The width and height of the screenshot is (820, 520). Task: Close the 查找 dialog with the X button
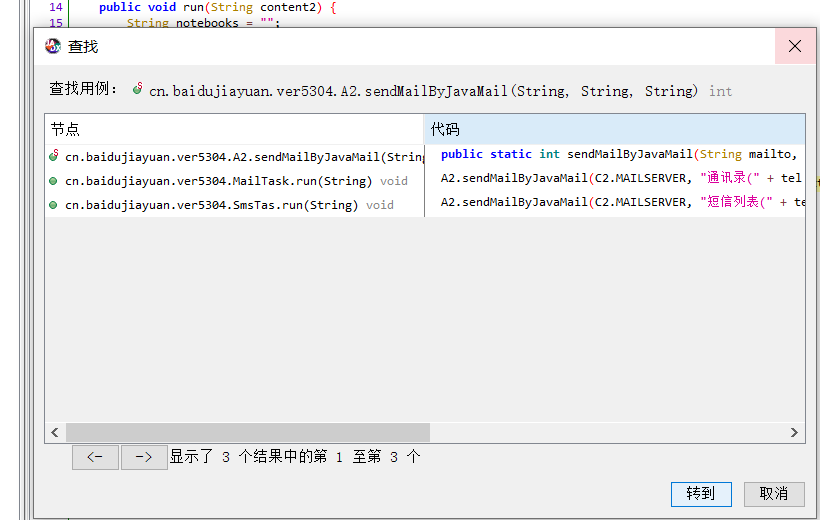pos(795,46)
